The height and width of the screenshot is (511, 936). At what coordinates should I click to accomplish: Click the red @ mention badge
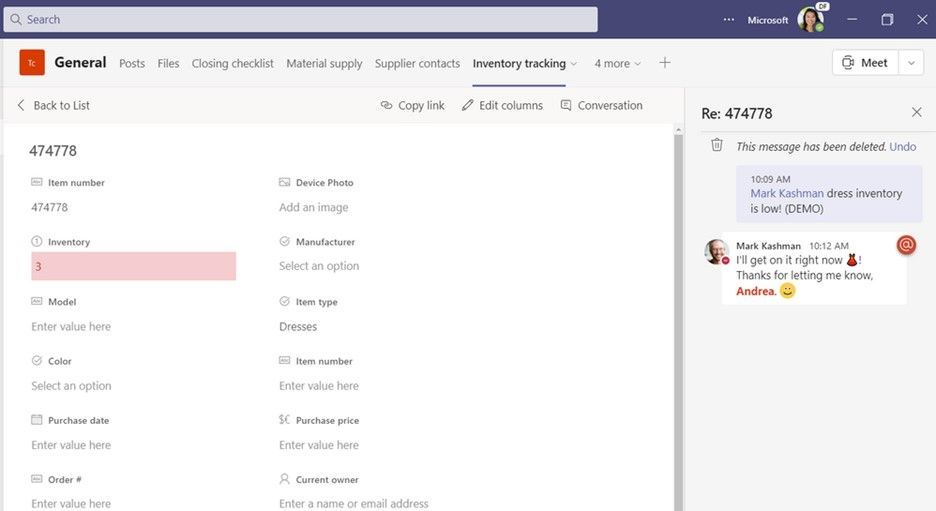click(x=906, y=245)
